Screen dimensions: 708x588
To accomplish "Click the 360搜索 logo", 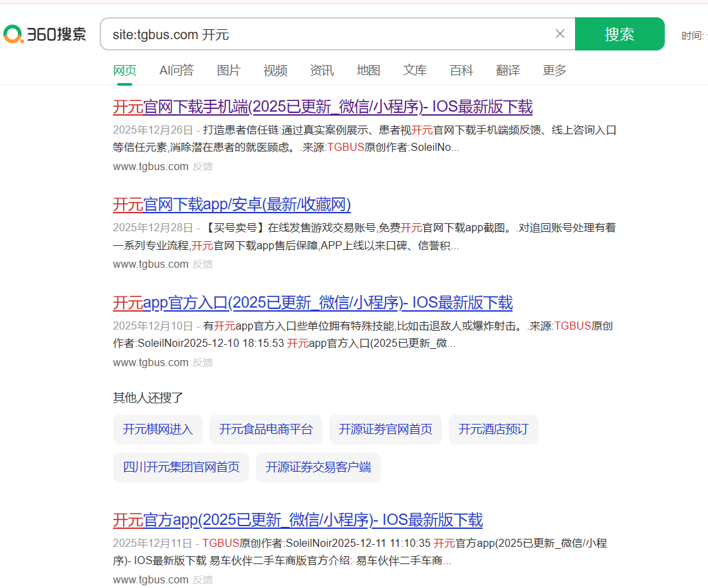I will [45, 34].
